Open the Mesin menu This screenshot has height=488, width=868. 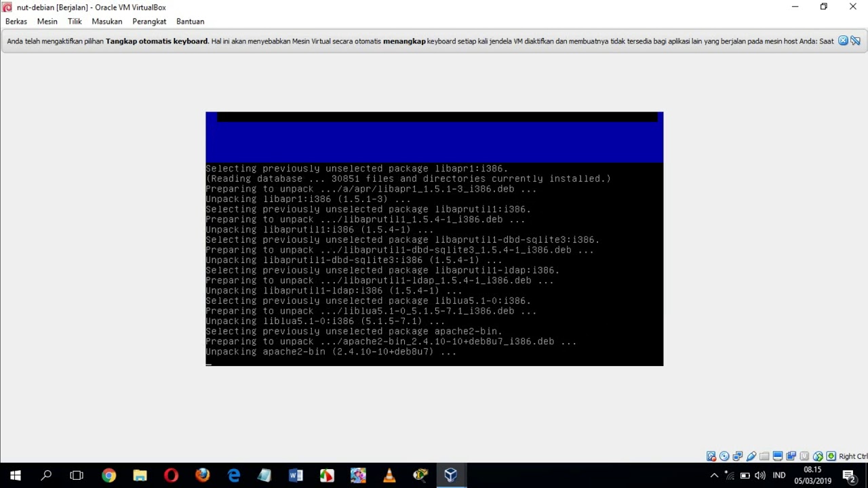(x=47, y=21)
